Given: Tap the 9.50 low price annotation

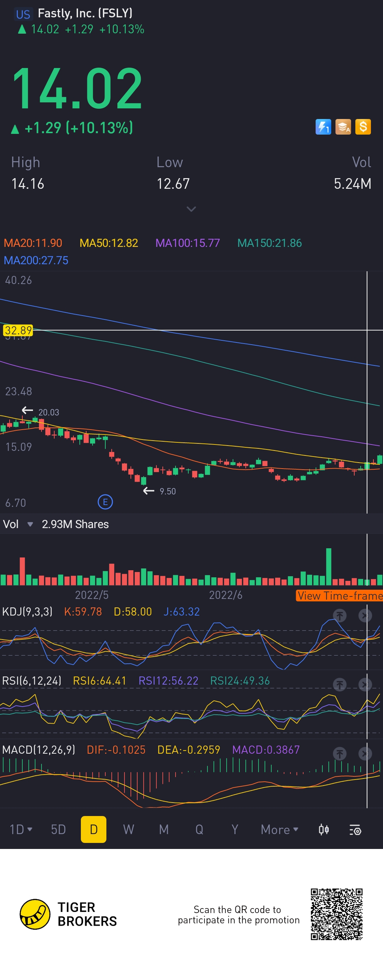Looking at the screenshot, I should click(x=168, y=492).
